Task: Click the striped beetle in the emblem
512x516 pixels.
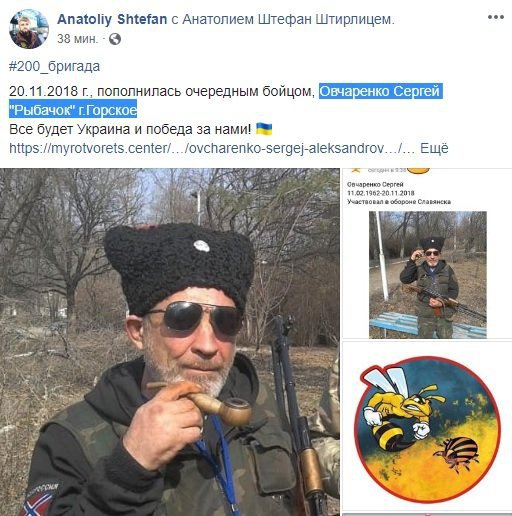Action: pos(458,454)
